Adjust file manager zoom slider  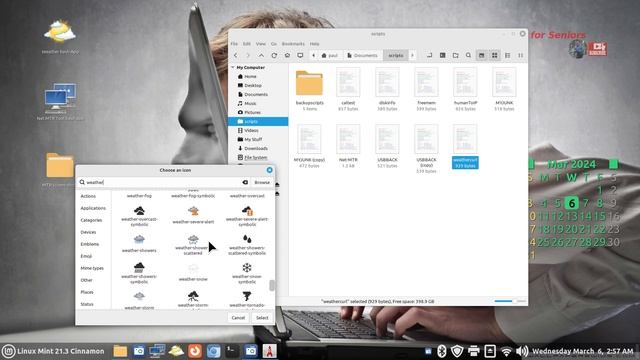(510, 301)
